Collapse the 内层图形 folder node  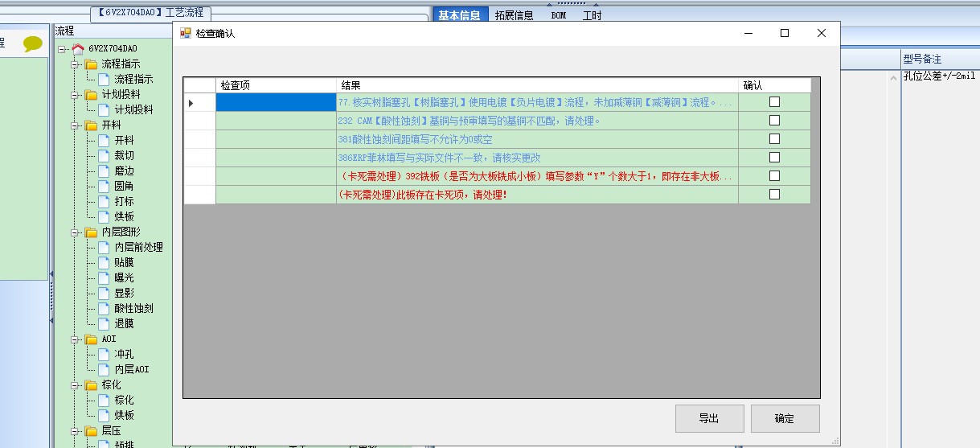75,232
